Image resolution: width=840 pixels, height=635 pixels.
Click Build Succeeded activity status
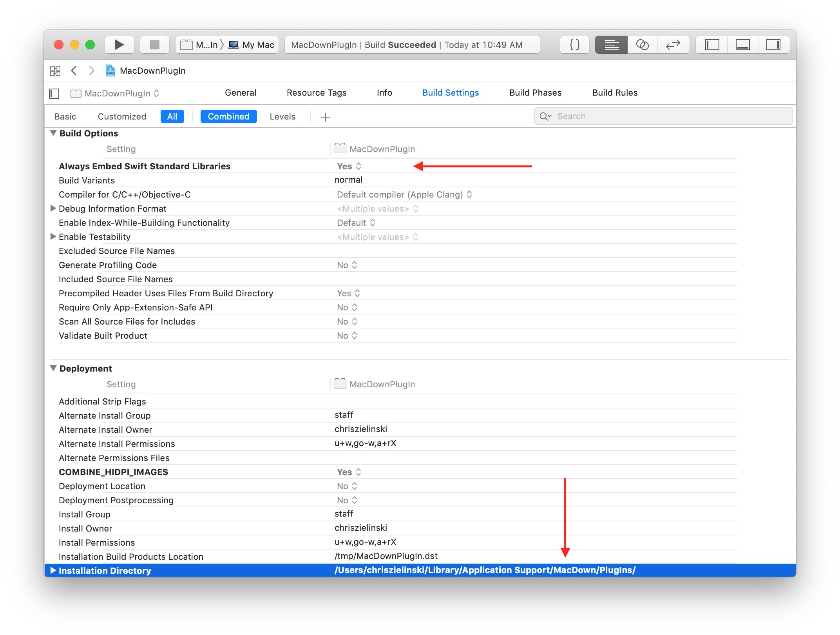tap(412, 45)
